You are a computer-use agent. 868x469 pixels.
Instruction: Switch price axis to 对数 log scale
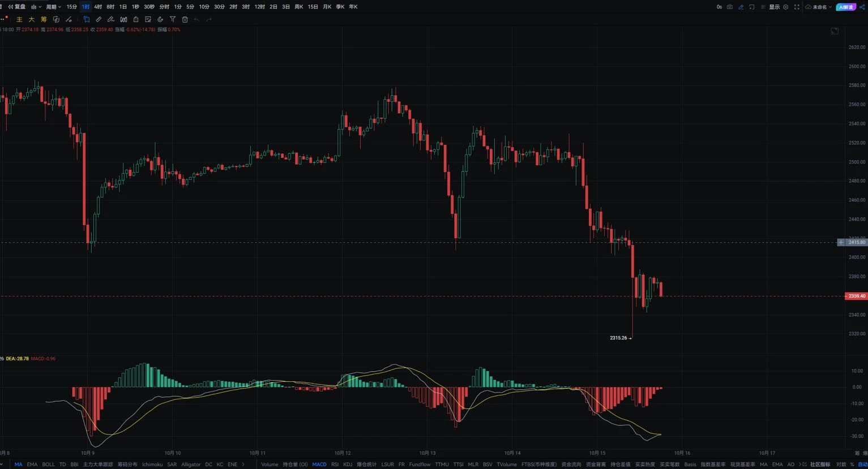[x=841, y=464]
